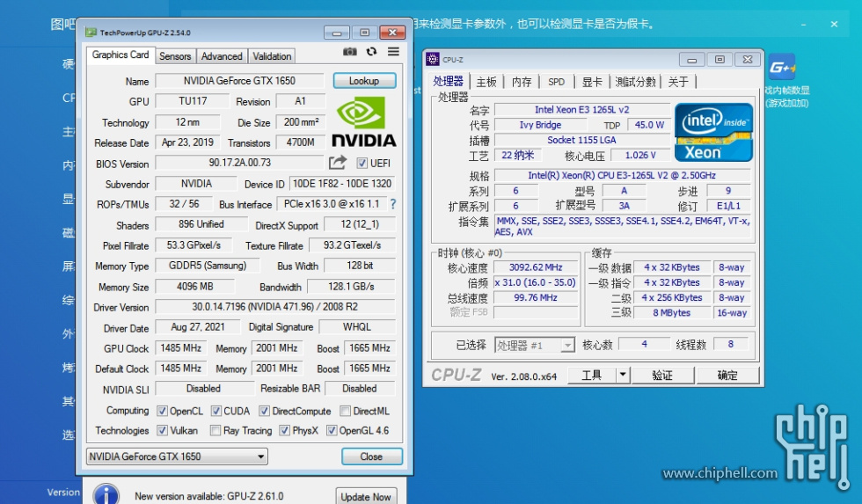Viewport: 862px width, 504px height.
Task: Close the background 图吧 toolbox window
Action: coord(834,24)
